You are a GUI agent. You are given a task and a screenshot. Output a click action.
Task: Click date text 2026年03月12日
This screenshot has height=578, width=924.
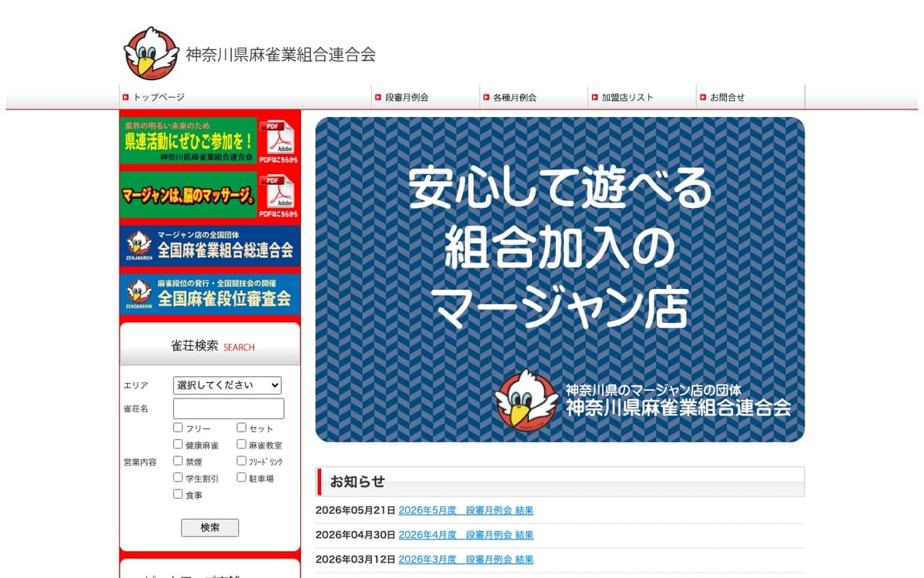(356, 560)
